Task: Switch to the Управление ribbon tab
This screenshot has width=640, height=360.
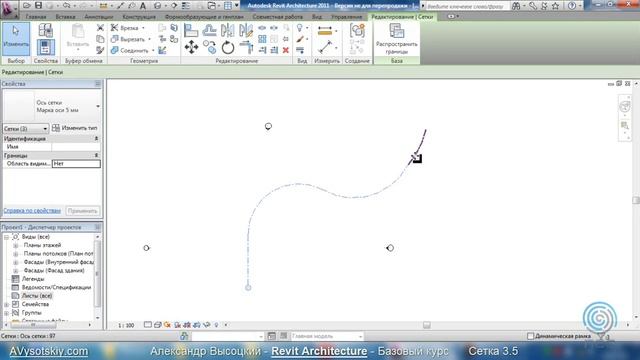Action: click(347, 17)
